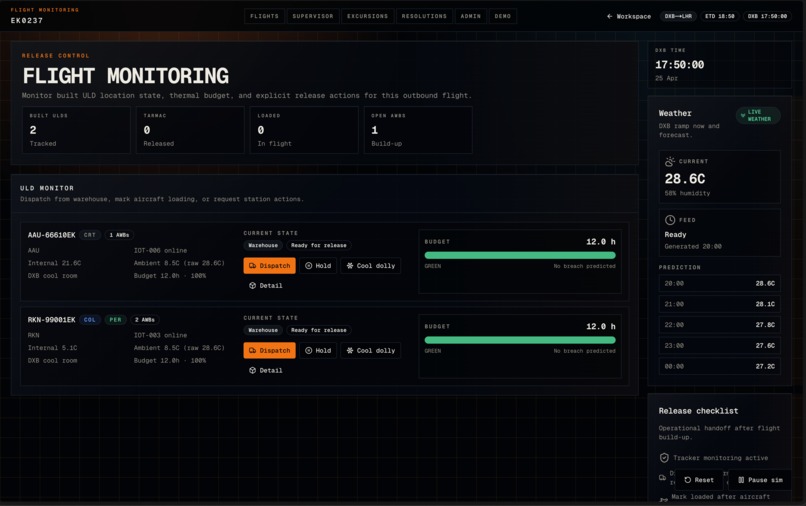Click the EK0237 flight number
806x506 pixels.
coord(27,21)
